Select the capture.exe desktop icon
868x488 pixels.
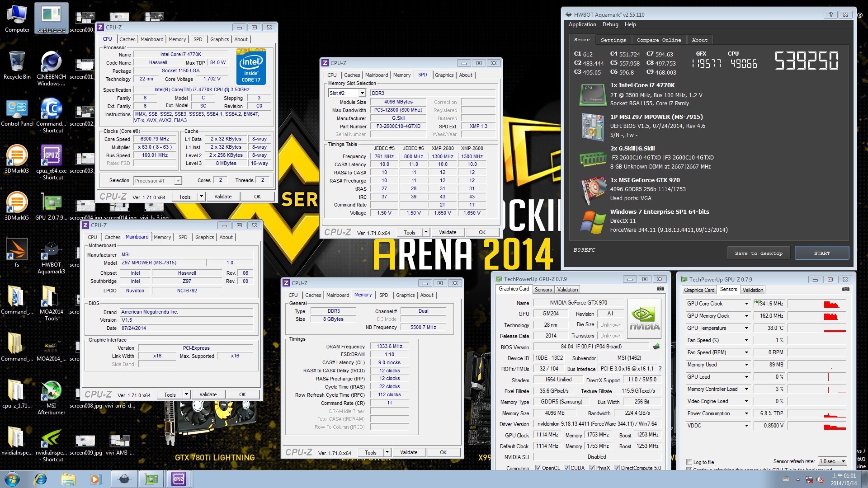[51, 18]
